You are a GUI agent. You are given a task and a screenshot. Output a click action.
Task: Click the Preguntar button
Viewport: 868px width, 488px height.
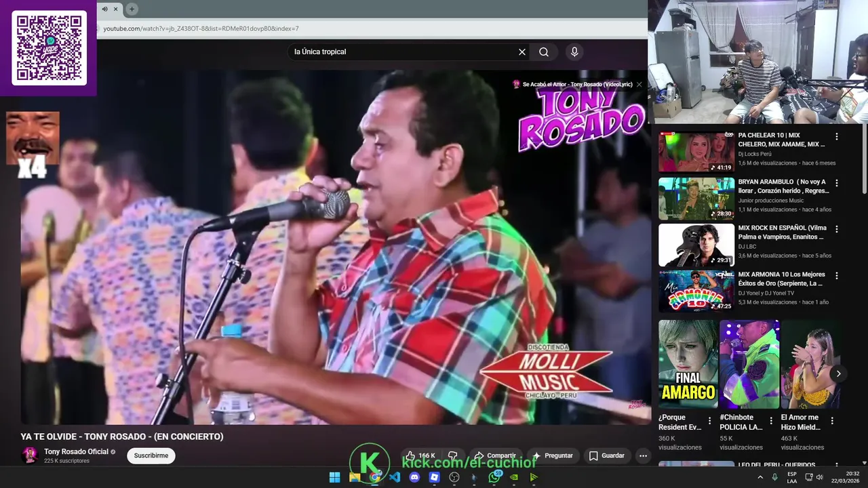[553, 455]
